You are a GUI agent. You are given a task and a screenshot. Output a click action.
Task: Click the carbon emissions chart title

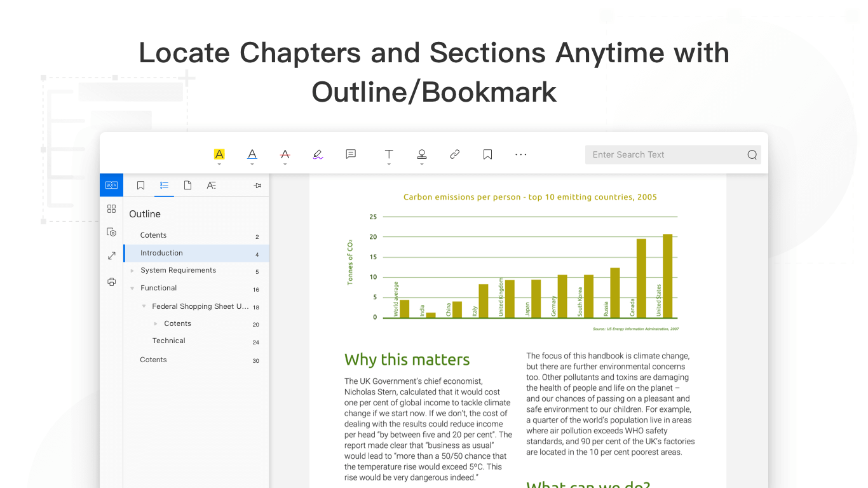pos(530,197)
